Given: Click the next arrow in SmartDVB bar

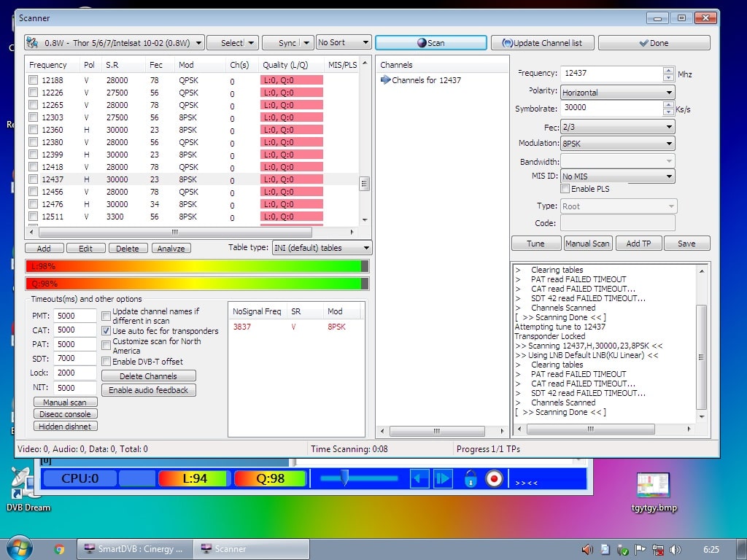Looking at the screenshot, I should click(x=443, y=478).
